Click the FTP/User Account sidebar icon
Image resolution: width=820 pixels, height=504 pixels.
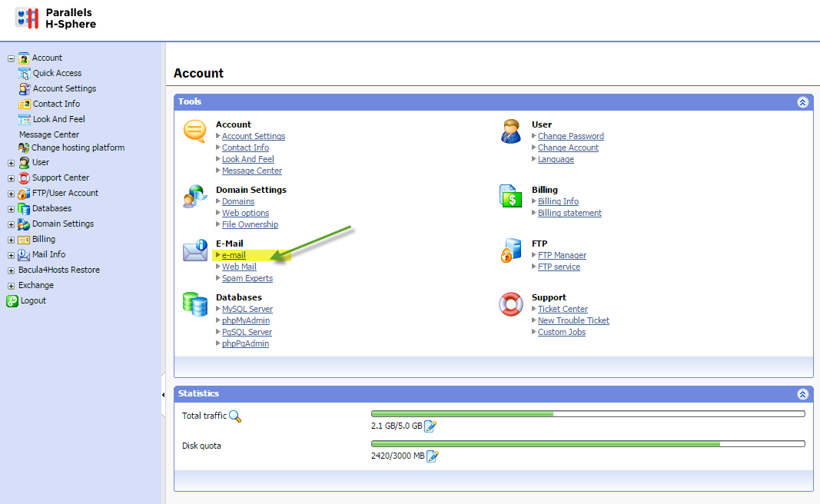[x=24, y=194]
